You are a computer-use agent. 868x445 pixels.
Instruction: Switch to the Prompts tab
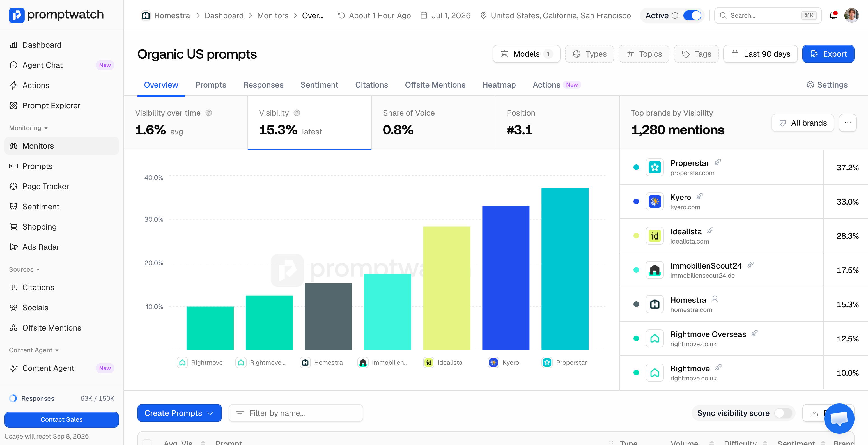(x=211, y=85)
